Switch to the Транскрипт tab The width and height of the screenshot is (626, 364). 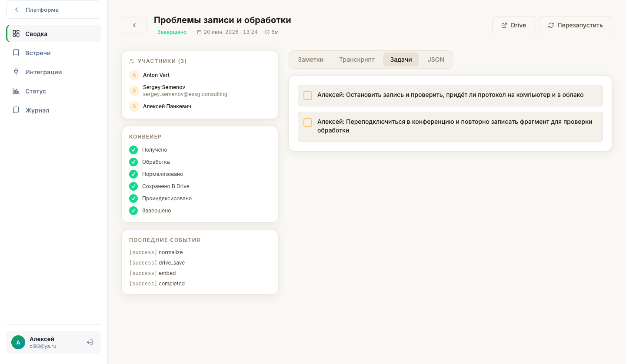pos(356,60)
